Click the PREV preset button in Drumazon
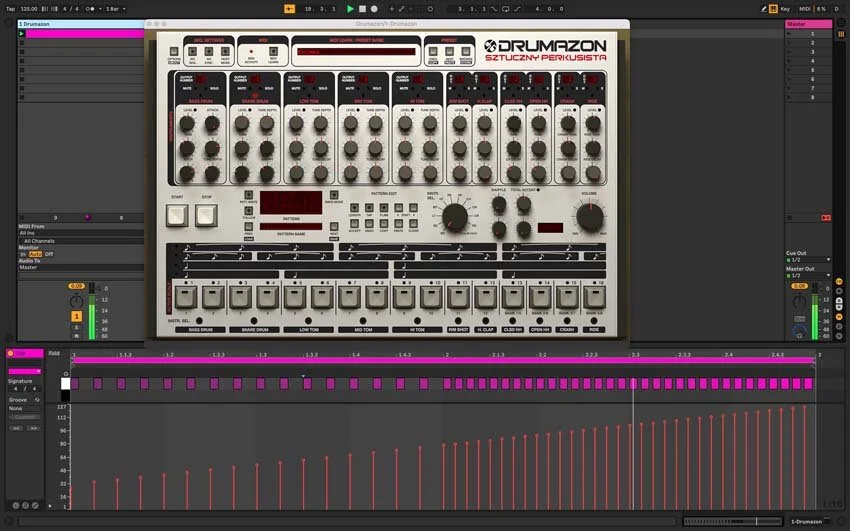Viewport: 850px width, 531px height. 433,52
